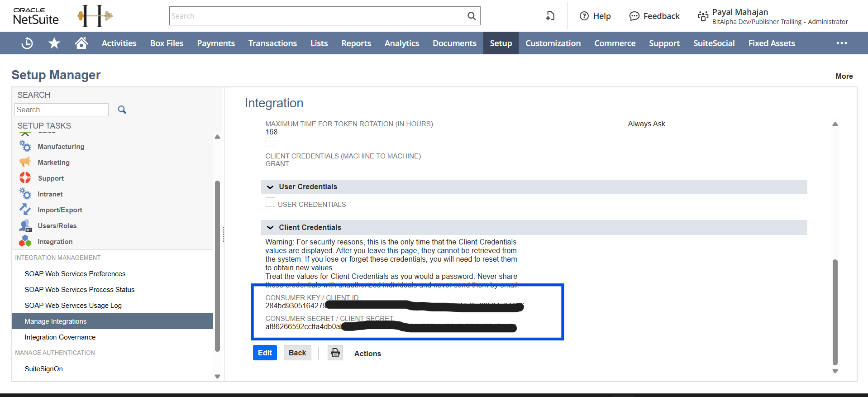Open the Actions dropdown menu
This screenshot has height=397, width=868.
point(367,354)
